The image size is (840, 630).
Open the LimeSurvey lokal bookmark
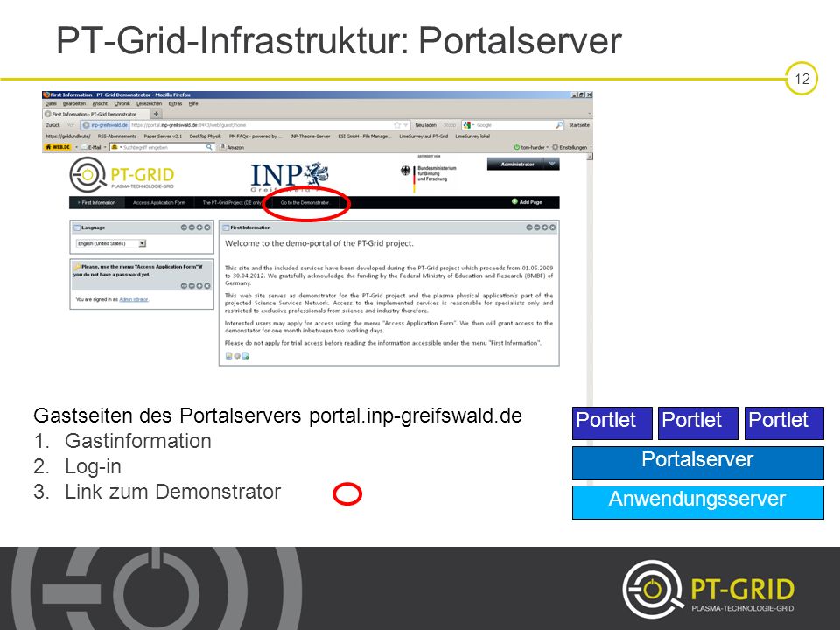pos(472,136)
